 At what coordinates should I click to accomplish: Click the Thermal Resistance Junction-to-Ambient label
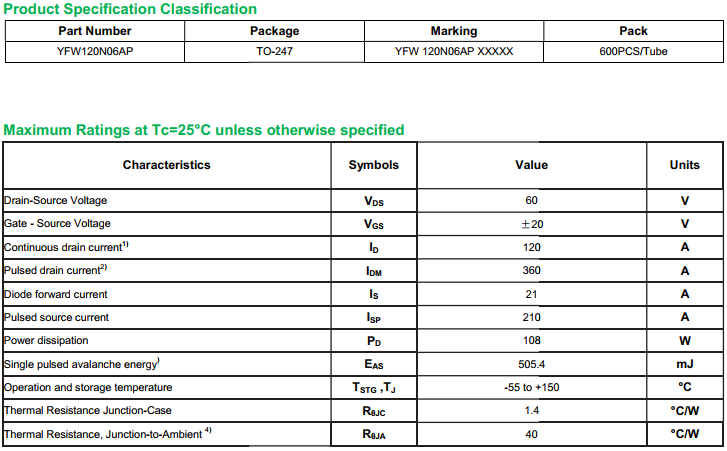(x=106, y=434)
